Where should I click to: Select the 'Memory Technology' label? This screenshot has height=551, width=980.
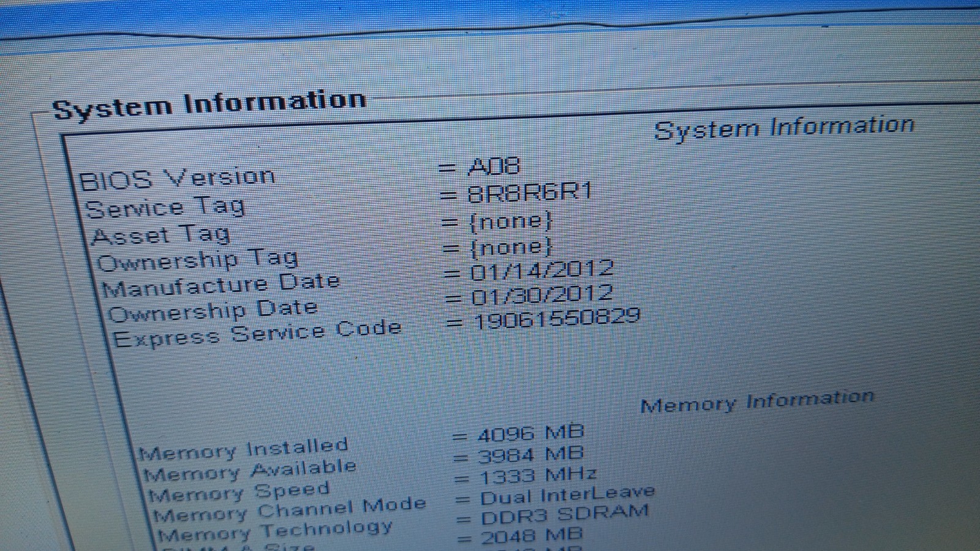[275, 530]
